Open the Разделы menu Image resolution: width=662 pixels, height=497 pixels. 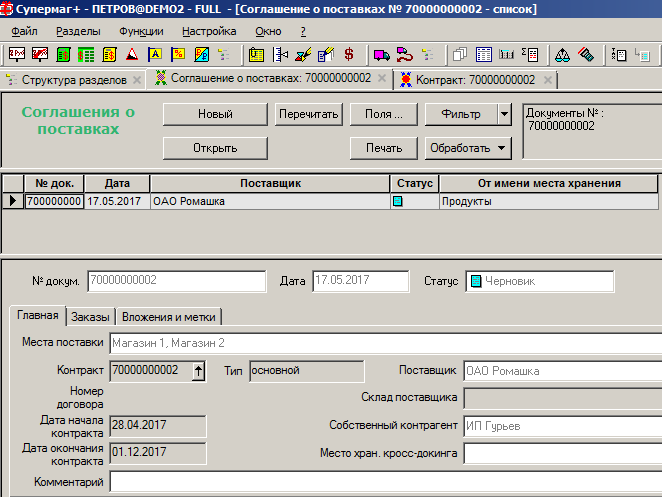pyautogui.click(x=78, y=31)
